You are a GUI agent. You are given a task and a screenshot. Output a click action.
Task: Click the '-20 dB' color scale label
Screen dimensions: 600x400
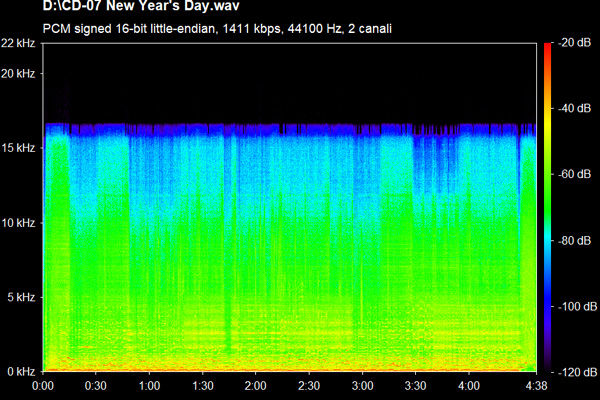point(575,42)
